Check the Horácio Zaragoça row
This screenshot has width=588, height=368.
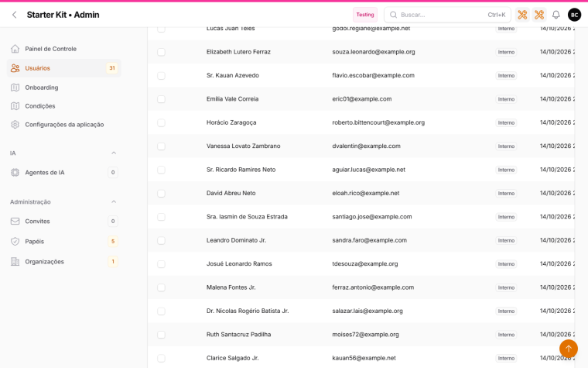(161, 122)
